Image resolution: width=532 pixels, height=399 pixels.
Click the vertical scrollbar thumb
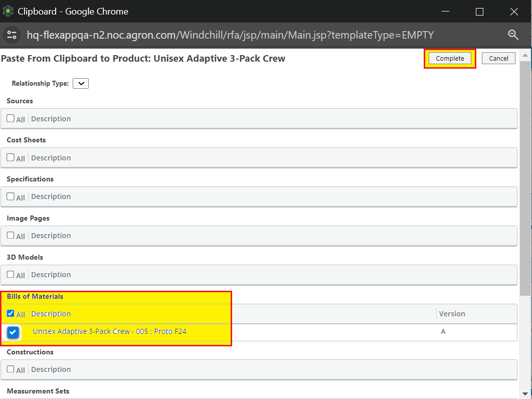(x=525, y=178)
